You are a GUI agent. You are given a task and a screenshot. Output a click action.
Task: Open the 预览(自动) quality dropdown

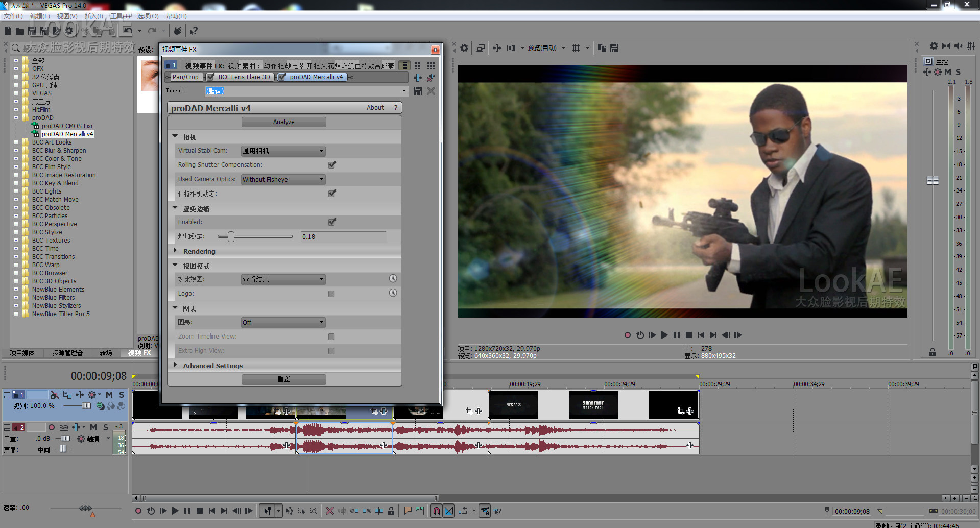click(x=546, y=48)
